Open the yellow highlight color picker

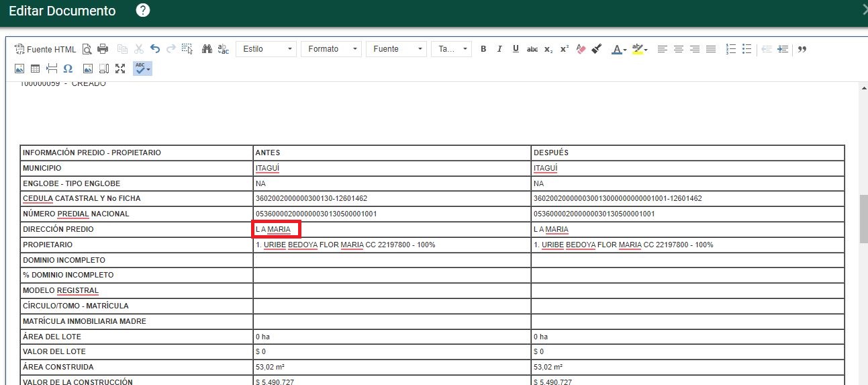click(x=640, y=49)
